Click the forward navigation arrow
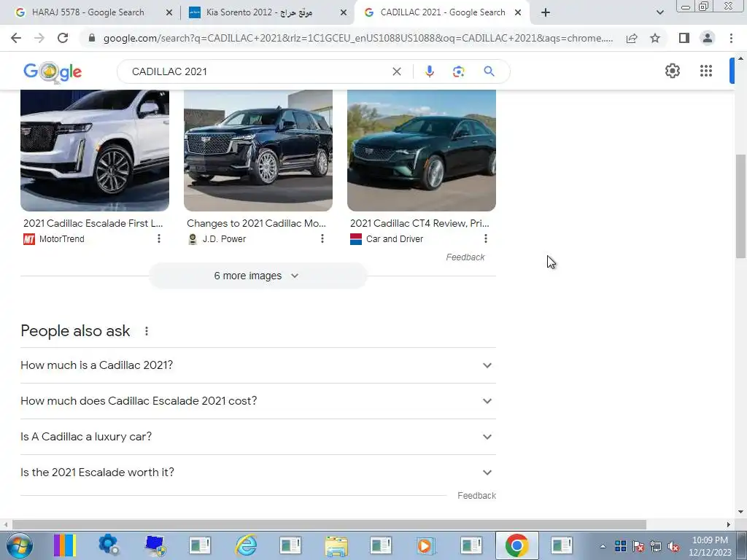This screenshot has width=747, height=560. 39,38
